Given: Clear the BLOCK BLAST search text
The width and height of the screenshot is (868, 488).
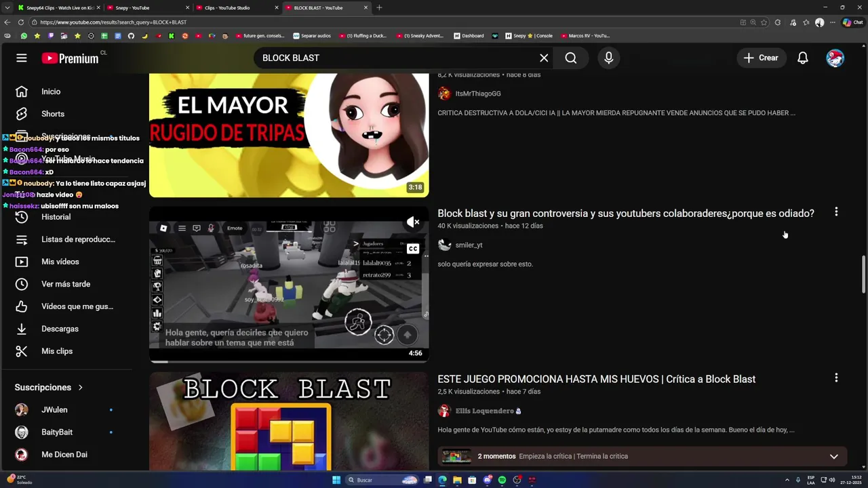Looking at the screenshot, I should (x=544, y=58).
